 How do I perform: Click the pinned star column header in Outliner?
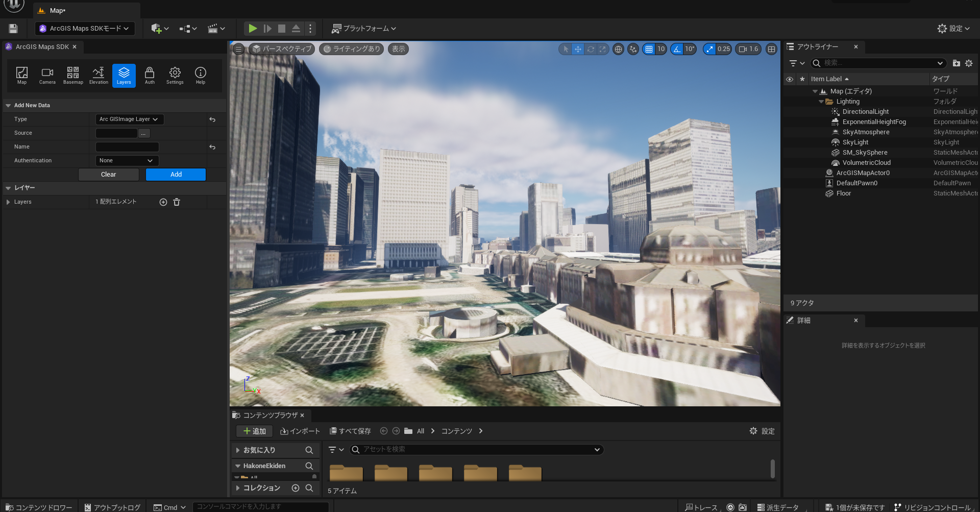(x=802, y=79)
